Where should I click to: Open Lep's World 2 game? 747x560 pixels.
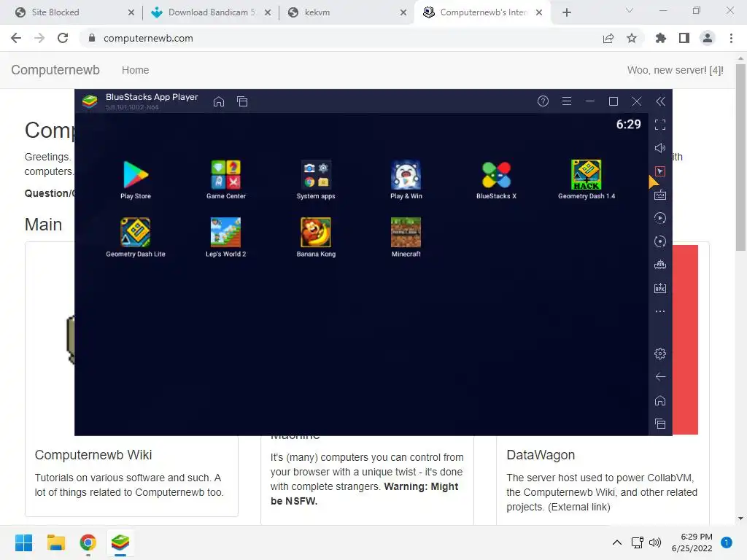226,238
